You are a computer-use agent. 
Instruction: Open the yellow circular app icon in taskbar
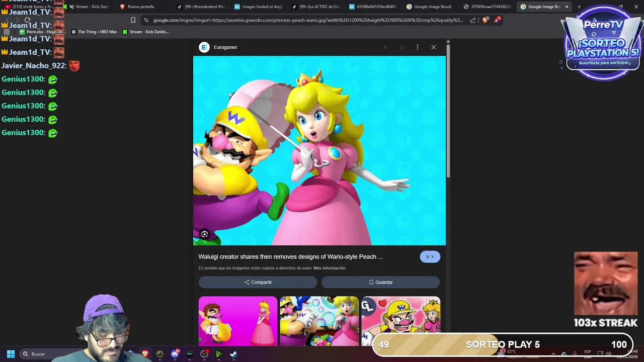point(160,354)
